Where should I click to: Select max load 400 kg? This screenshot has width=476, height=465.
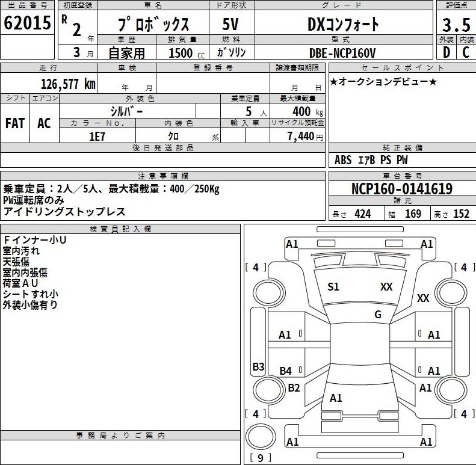(308, 112)
